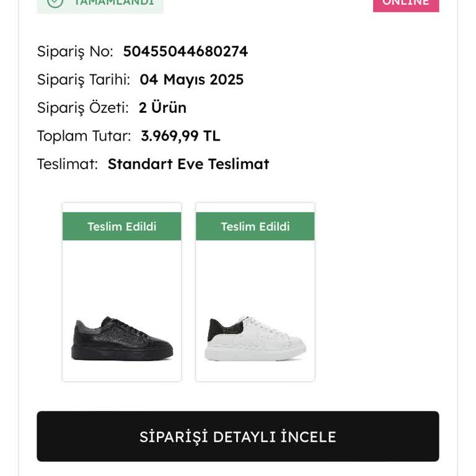Click Teslim Edildi badge above white sneaker
The height and width of the screenshot is (476, 476).
255,226
